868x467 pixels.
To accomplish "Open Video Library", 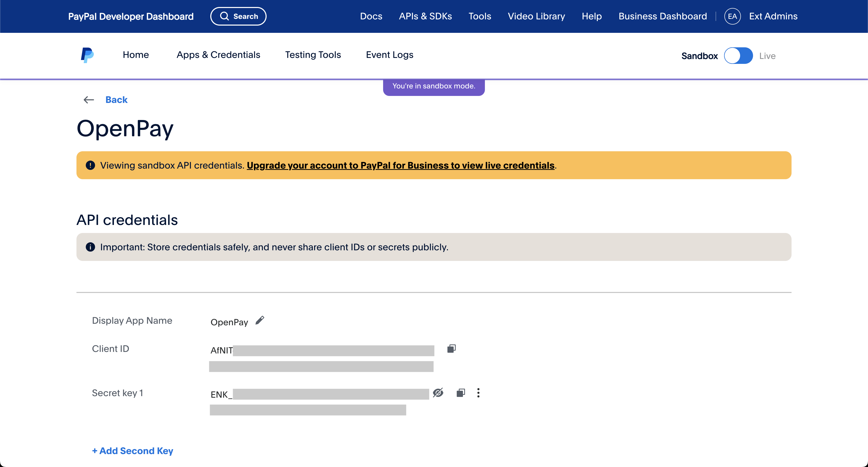I will tap(536, 16).
